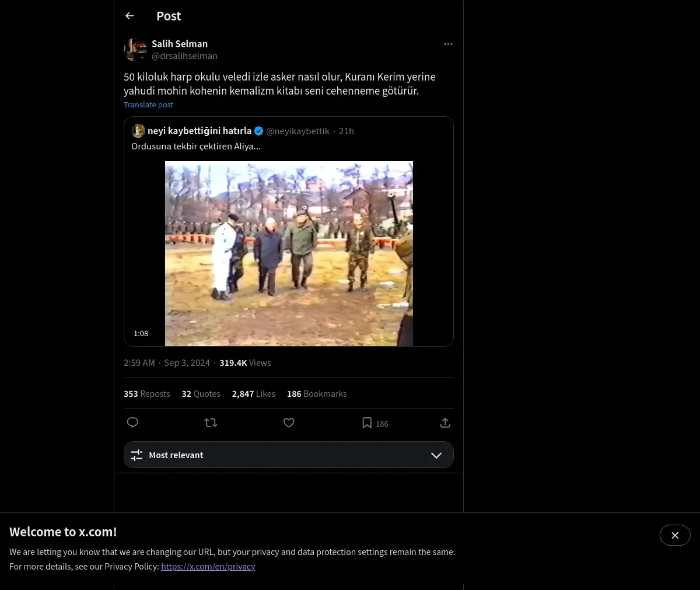
Task: Play the quoted video thumbnail
Action: tap(289, 253)
